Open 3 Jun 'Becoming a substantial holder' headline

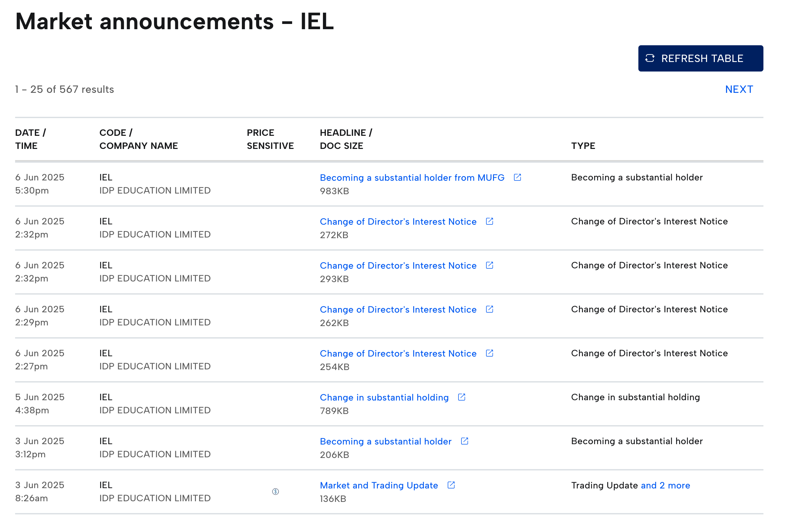click(x=385, y=441)
